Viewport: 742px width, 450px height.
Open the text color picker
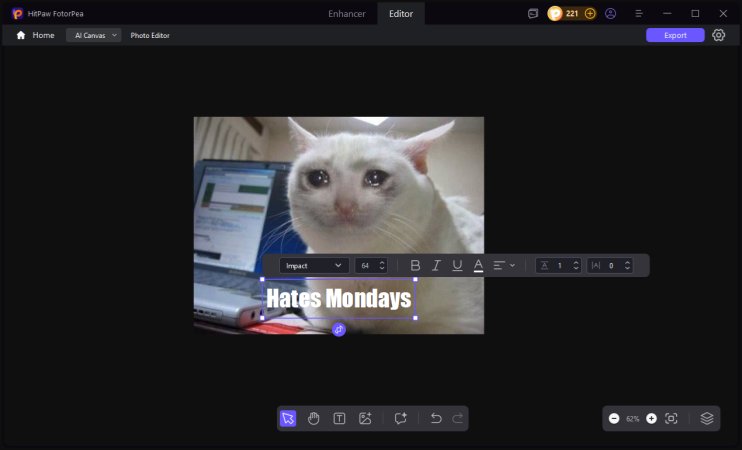(478, 265)
